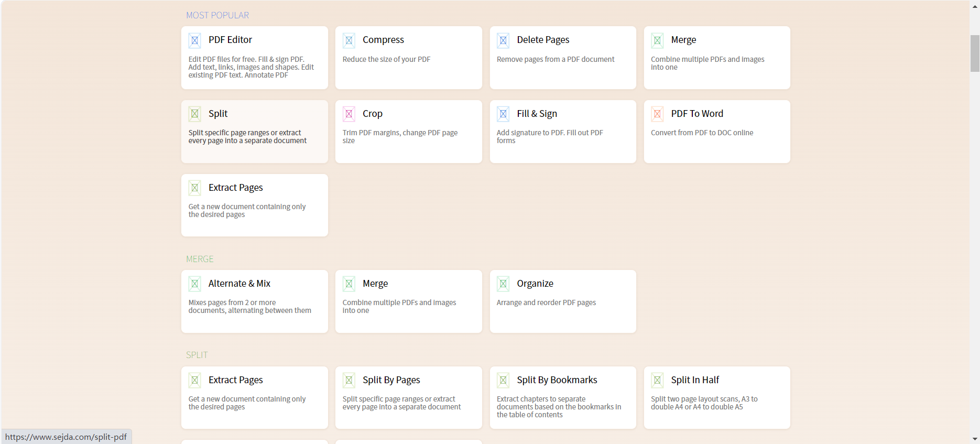This screenshot has width=980, height=444.
Task: Click the scrollbar down arrow
Action: pos(975,439)
